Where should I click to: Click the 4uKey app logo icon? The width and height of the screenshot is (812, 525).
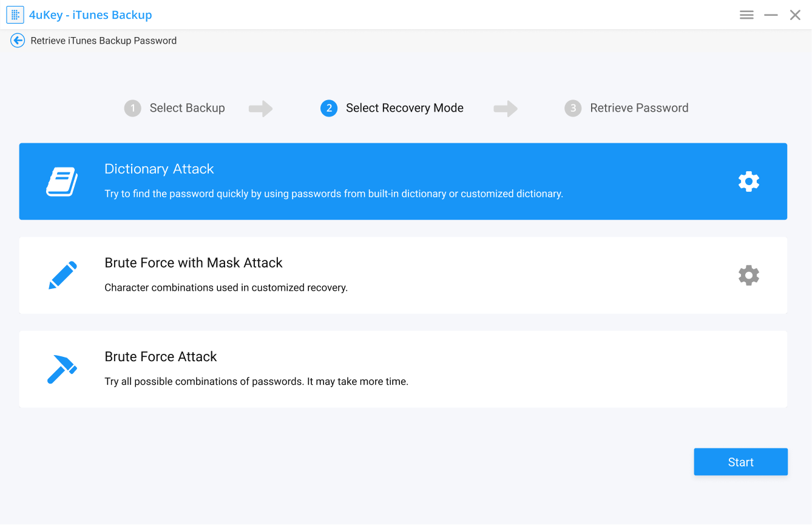(15, 14)
